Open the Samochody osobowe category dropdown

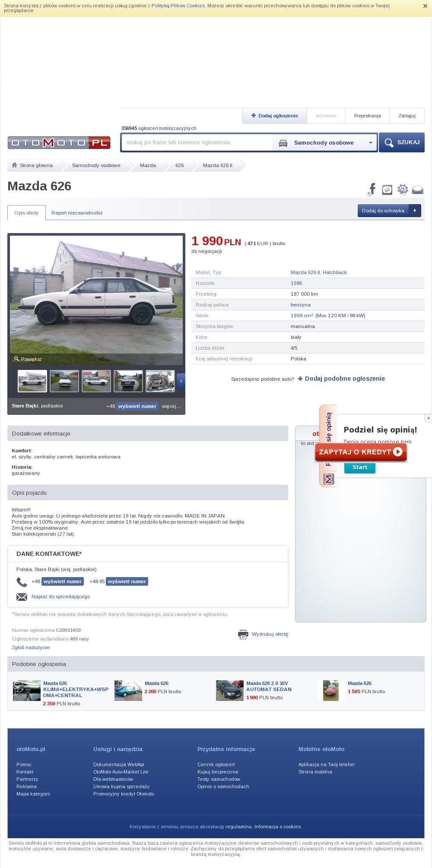click(324, 143)
